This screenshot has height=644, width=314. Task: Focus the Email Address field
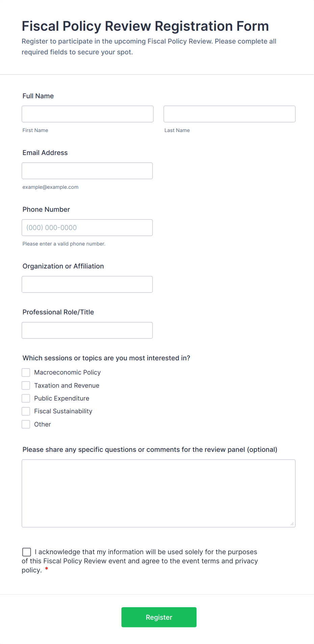coord(87,171)
